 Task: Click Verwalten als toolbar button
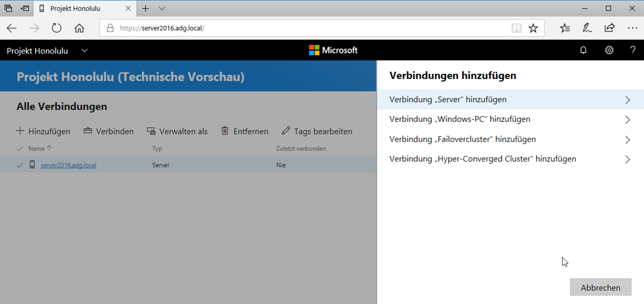pyautogui.click(x=177, y=131)
